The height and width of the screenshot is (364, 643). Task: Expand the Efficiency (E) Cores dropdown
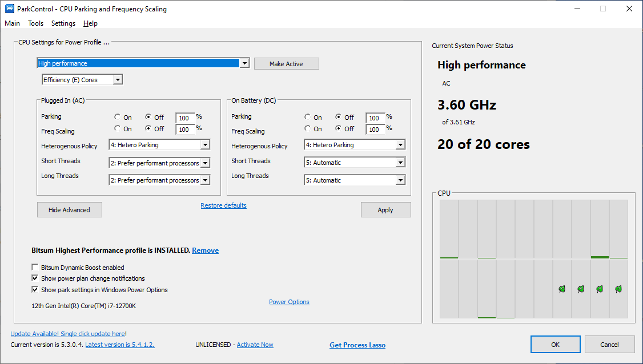(x=118, y=80)
